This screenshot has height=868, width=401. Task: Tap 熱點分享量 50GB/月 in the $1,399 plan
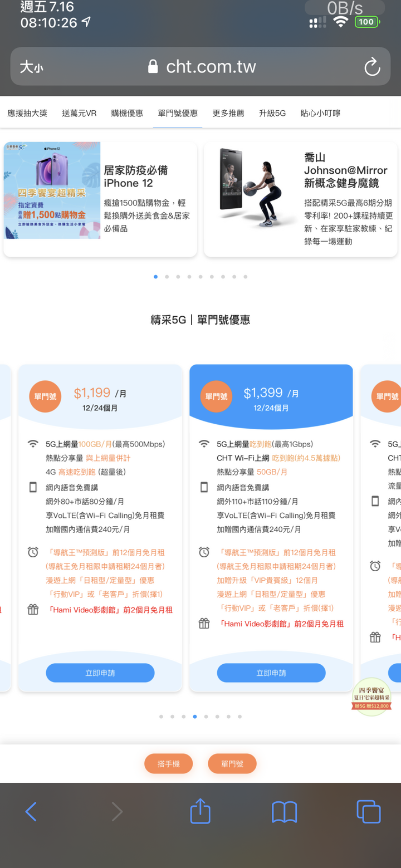[252, 472]
